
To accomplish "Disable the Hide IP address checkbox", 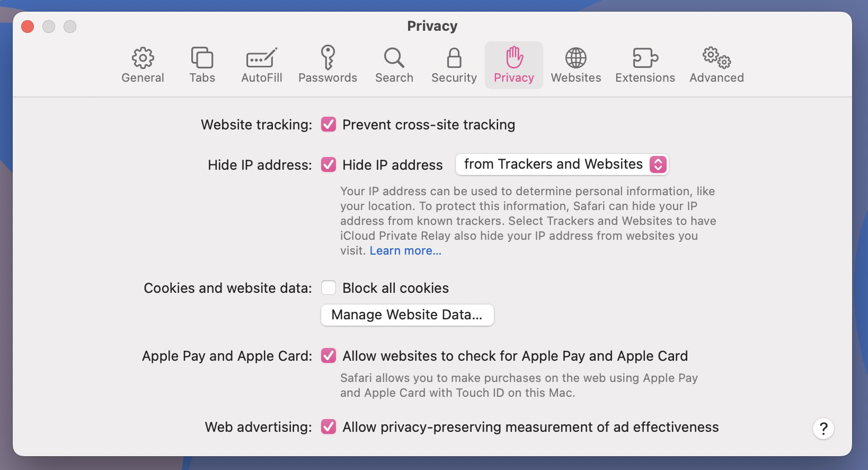I will pyautogui.click(x=329, y=165).
